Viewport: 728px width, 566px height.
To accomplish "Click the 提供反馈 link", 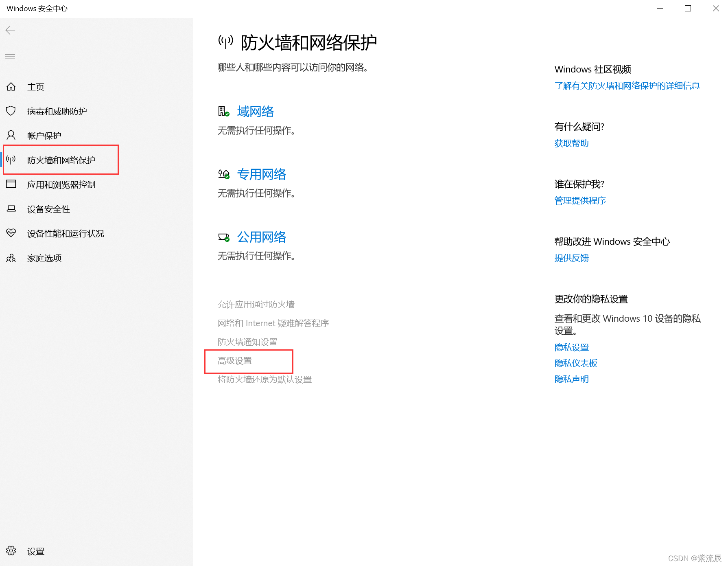I will point(571,258).
